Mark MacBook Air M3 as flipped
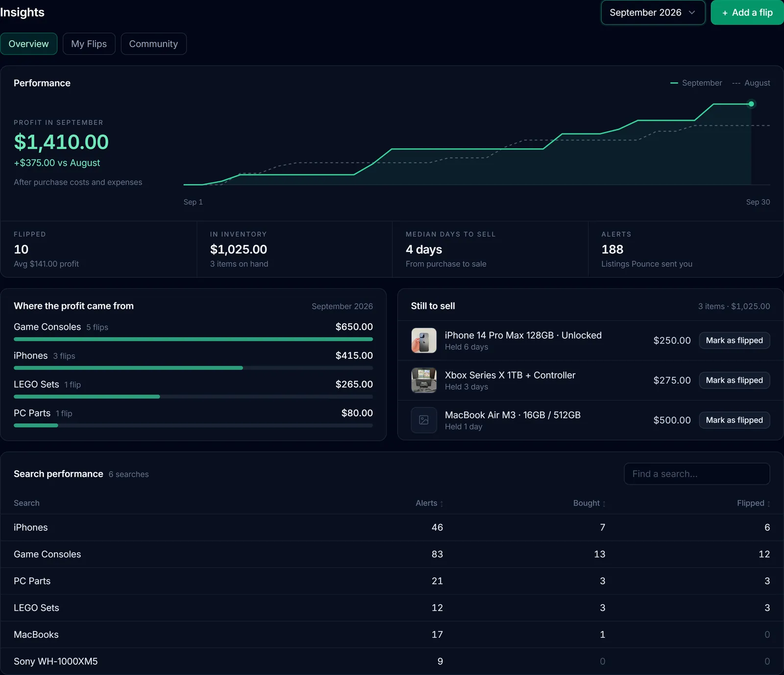Image resolution: width=784 pixels, height=675 pixels. coord(734,420)
